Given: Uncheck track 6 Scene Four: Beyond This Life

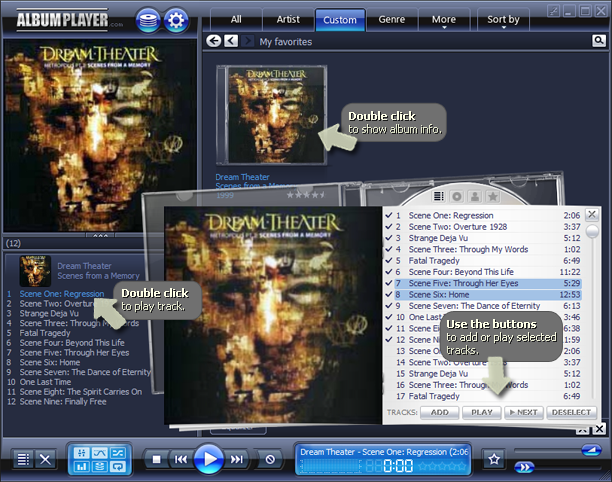Looking at the screenshot, I should pyautogui.click(x=389, y=272).
